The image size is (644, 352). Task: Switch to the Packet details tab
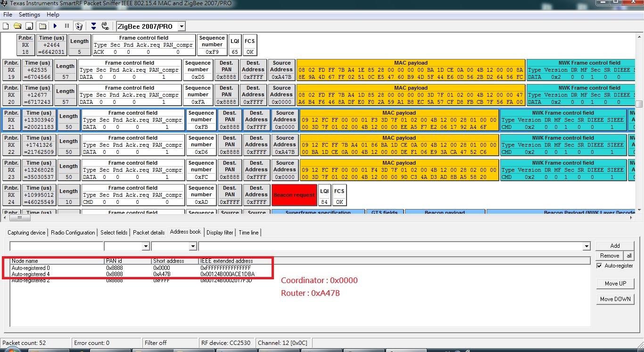tap(149, 233)
